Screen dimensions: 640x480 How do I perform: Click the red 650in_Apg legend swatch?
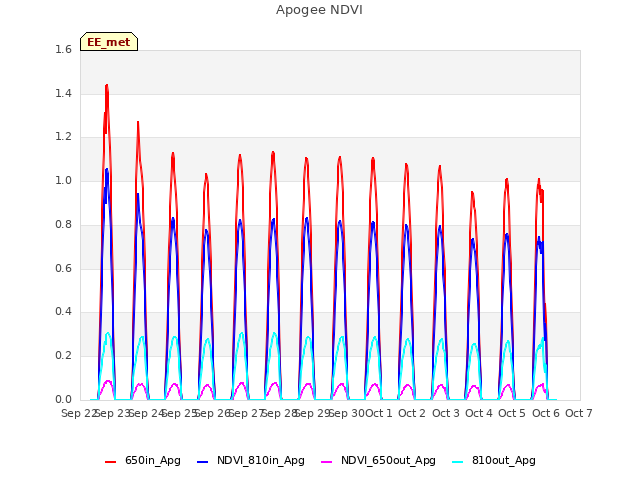click(111, 462)
